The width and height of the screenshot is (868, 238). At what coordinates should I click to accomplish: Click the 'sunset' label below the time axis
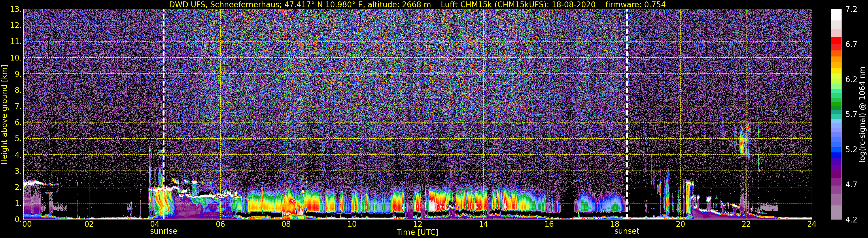627,231
